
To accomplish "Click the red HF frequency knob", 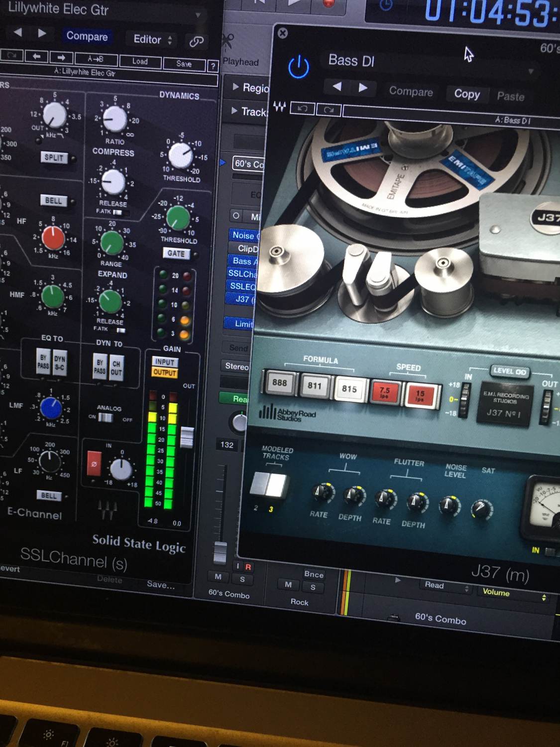I will 53,237.
